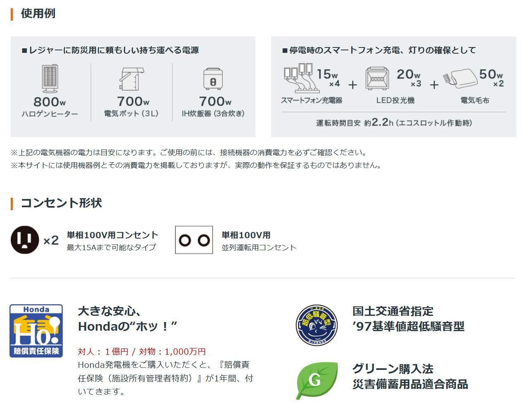
Task: Click the 電気毛布 label
Action: (475, 100)
